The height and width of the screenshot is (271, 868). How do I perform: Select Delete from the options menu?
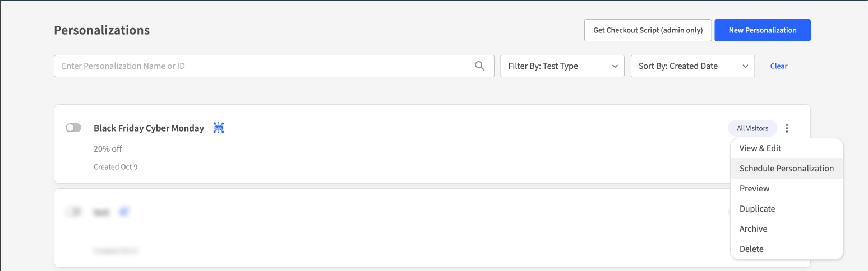point(751,249)
